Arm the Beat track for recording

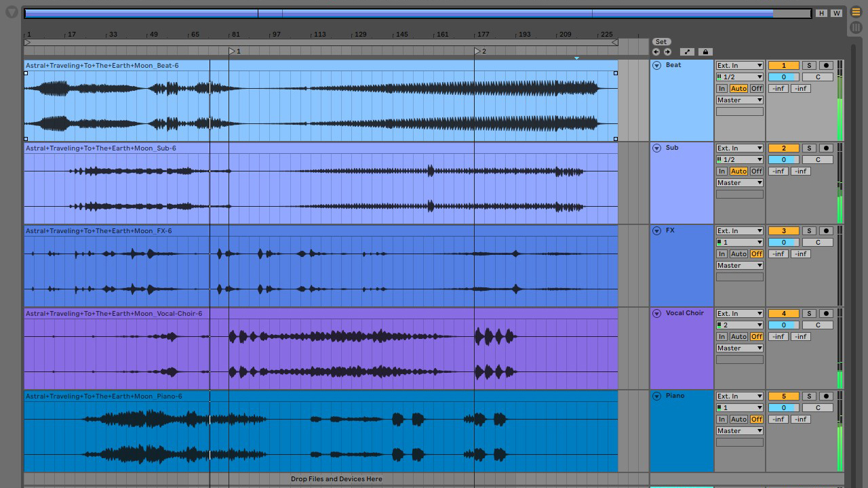tap(826, 66)
